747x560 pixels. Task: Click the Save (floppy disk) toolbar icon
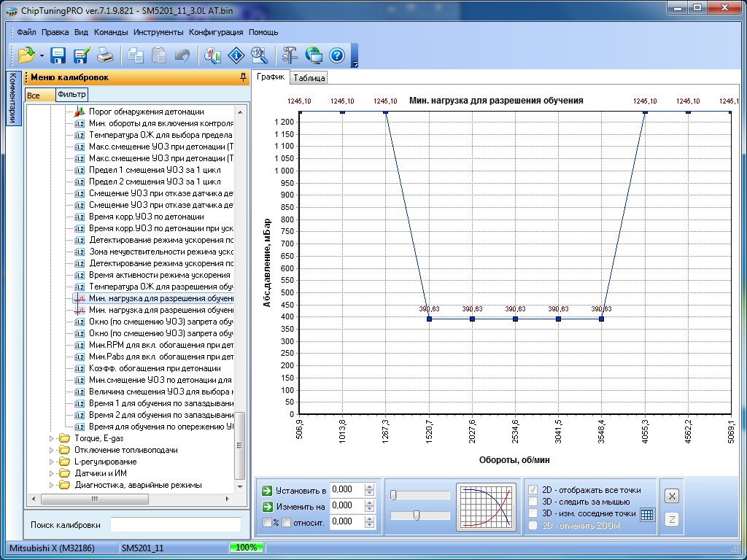[x=58, y=55]
